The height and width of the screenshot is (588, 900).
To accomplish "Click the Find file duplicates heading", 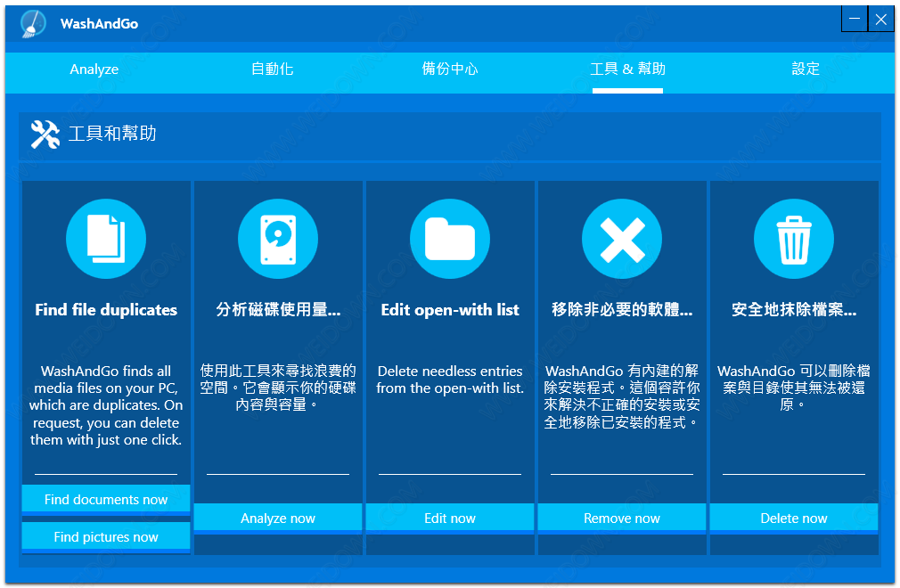I will 106,310.
